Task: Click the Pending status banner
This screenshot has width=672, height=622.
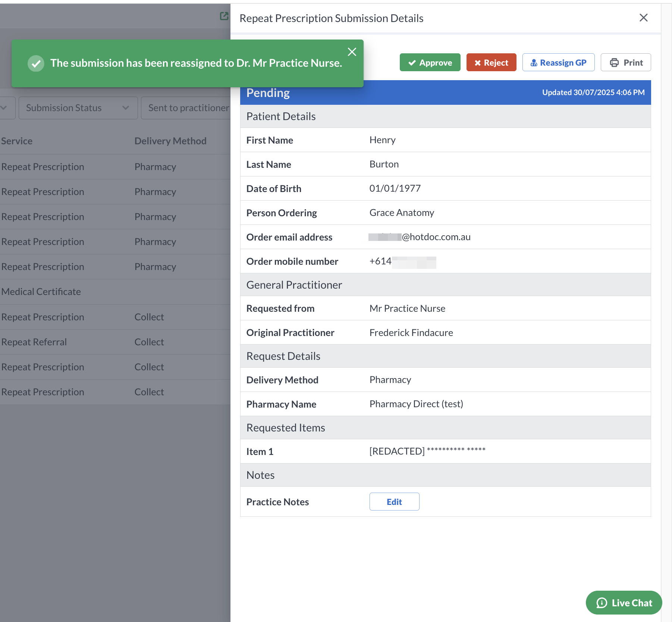Action: click(x=446, y=92)
